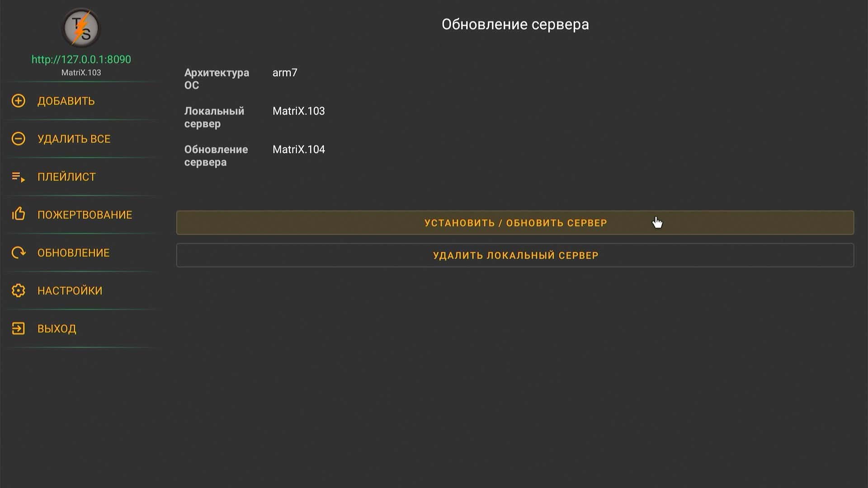Click the Обновление сервера row label
The width and height of the screenshot is (868, 488).
click(216, 155)
